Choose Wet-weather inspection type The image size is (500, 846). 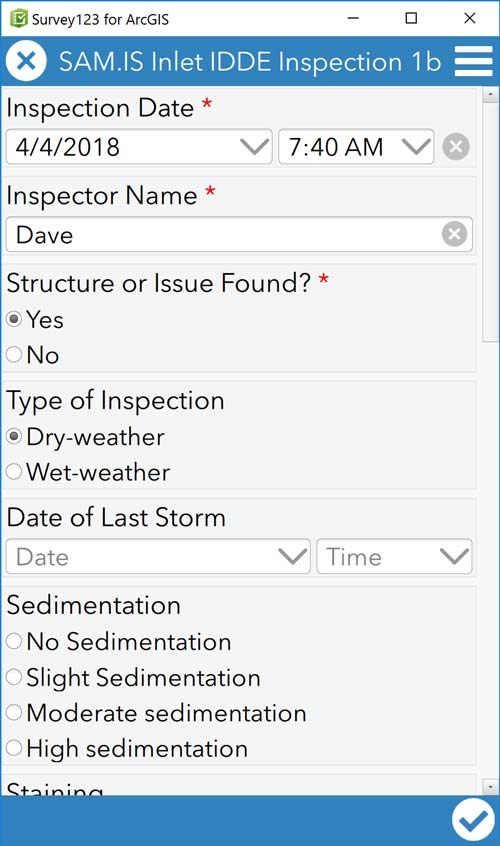[x=88, y=472]
